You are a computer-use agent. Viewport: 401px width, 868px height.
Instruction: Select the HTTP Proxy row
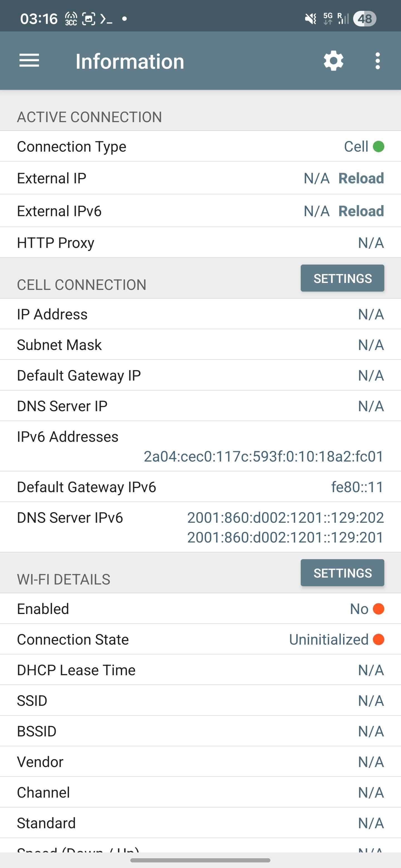(x=200, y=243)
